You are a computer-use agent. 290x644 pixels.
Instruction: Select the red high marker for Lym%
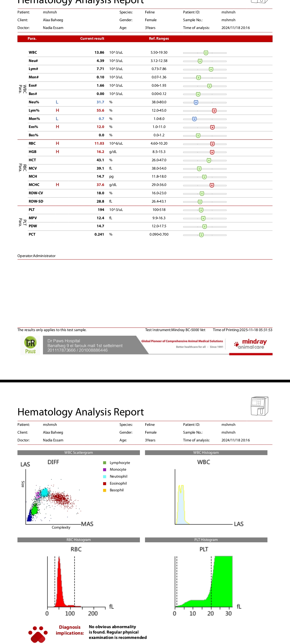(214, 111)
